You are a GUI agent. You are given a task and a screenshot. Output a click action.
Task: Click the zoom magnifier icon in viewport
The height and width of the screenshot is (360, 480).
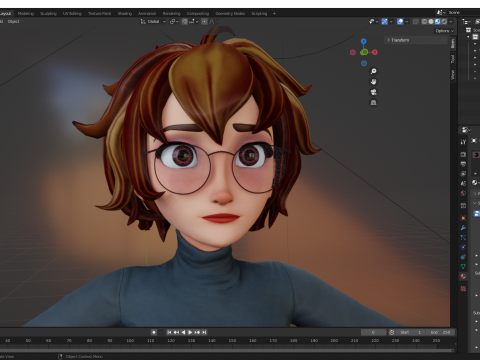point(373,71)
